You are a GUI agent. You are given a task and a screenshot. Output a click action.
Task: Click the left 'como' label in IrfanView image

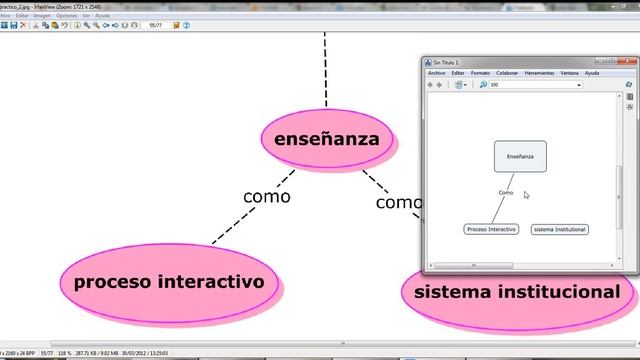click(x=267, y=197)
